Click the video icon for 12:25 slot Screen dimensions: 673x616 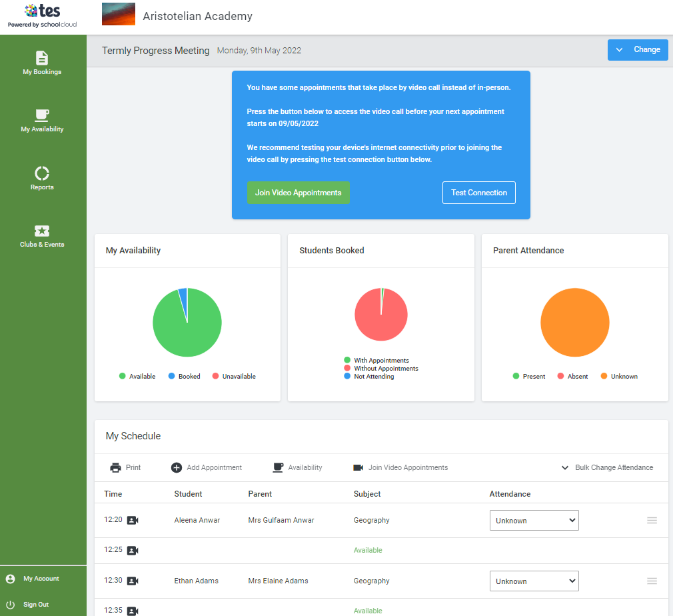click(x=133, y=550)
